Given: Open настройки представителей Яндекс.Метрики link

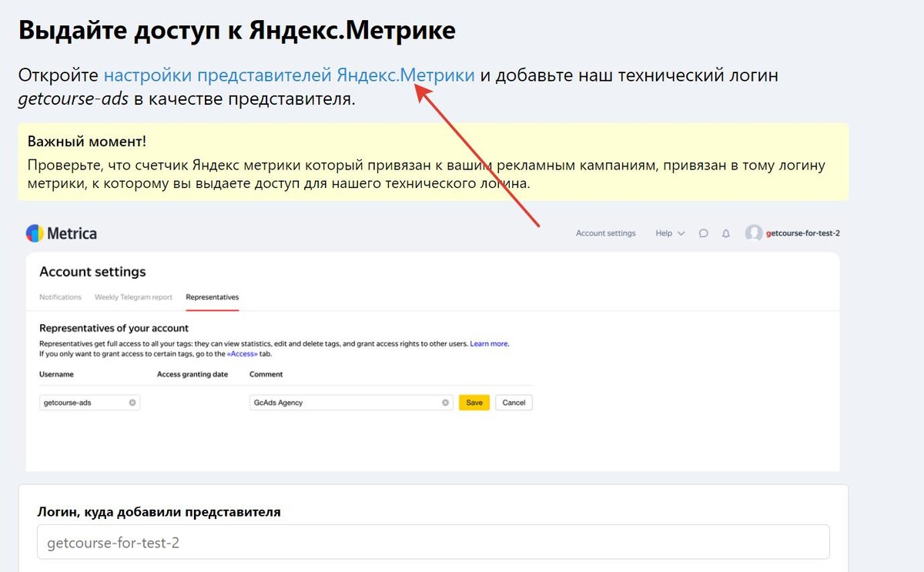Looking at the screenshot, I should [289, 75].
